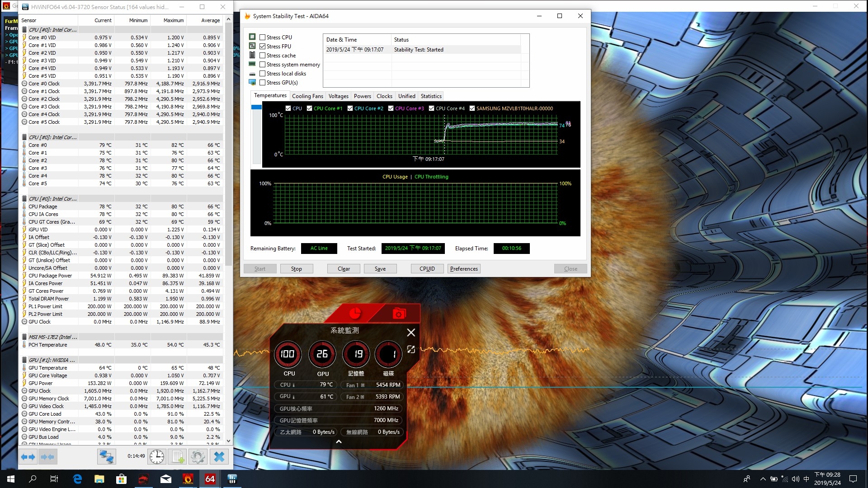Click the memory usage gauge showing 19
This screenshot has width=868, height=488.
[x=356, y=354]
